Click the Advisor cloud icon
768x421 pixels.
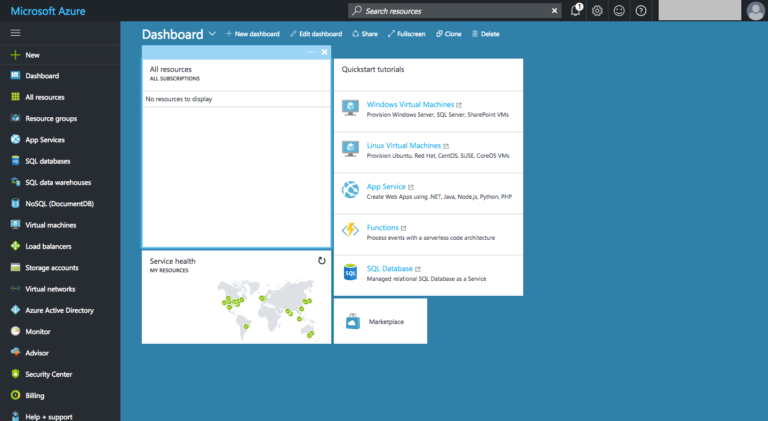tap(16, 352)
